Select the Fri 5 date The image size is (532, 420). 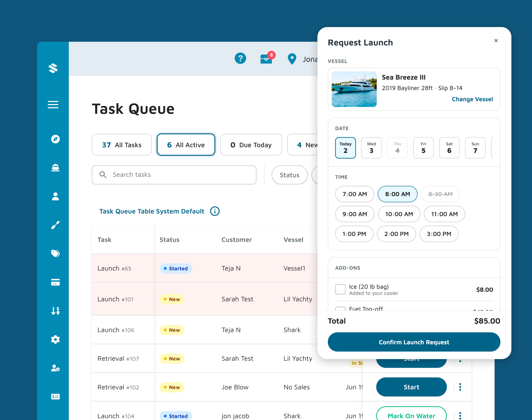point(423,148)
